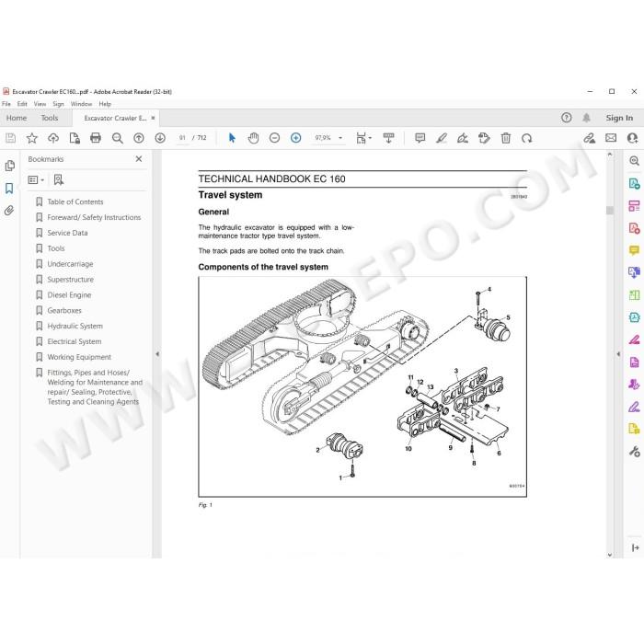Open bookmark options list dropdown

point(36,180)
